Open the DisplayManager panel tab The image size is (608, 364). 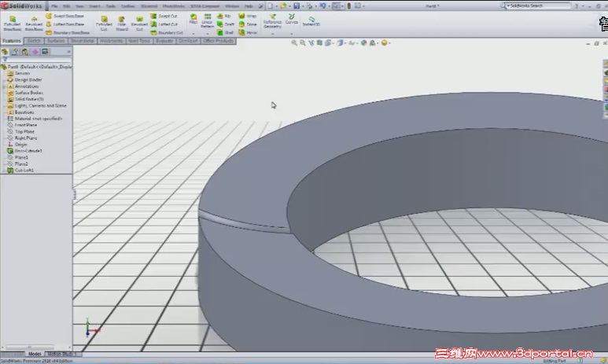point(45,52)
